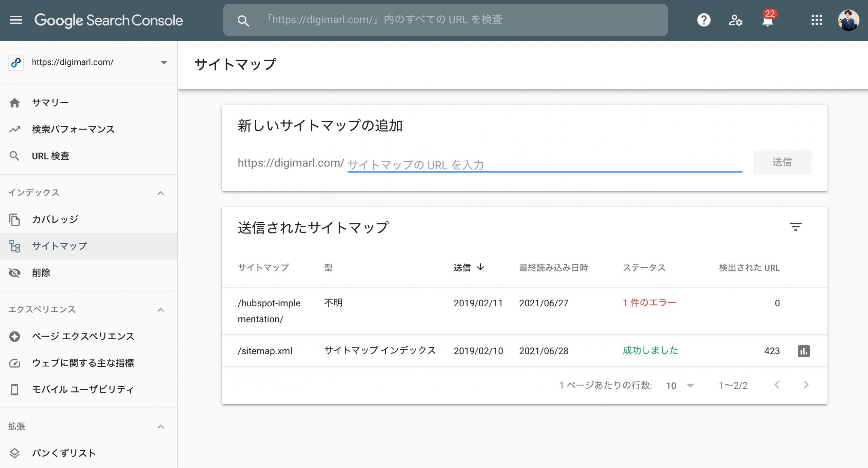This screenshot has width=868, height=468.
Task: Open users and settings icon
Action: click(735, 20)
